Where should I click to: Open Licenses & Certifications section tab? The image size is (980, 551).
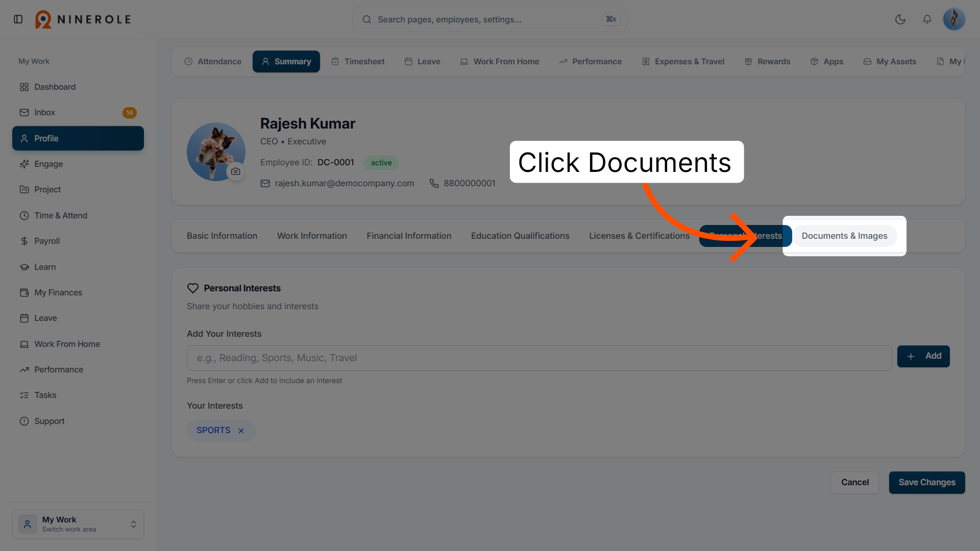pos(639,236)
